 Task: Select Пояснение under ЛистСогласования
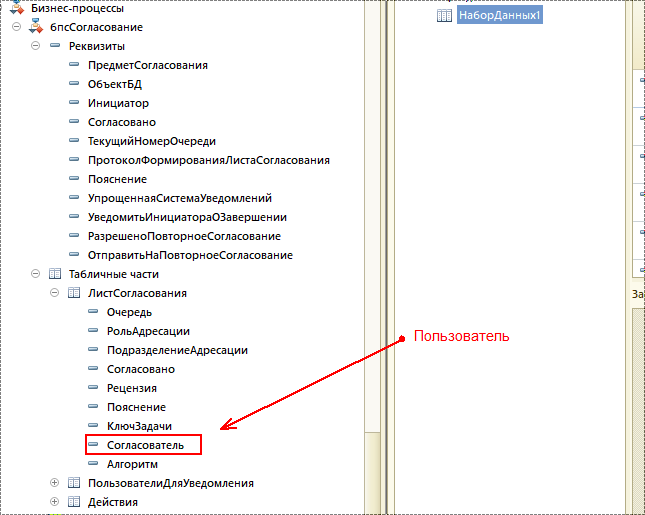[x=136, y=407]
